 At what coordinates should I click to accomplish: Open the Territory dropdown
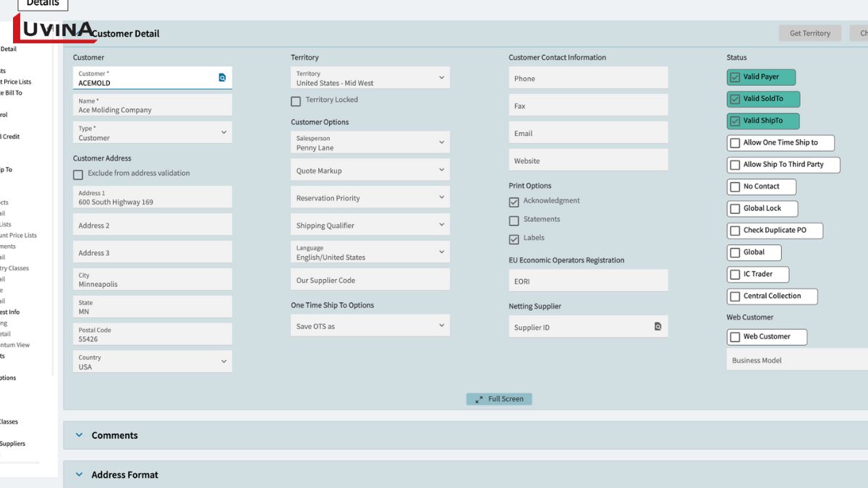pyautogui.click(x=441, y=77)
